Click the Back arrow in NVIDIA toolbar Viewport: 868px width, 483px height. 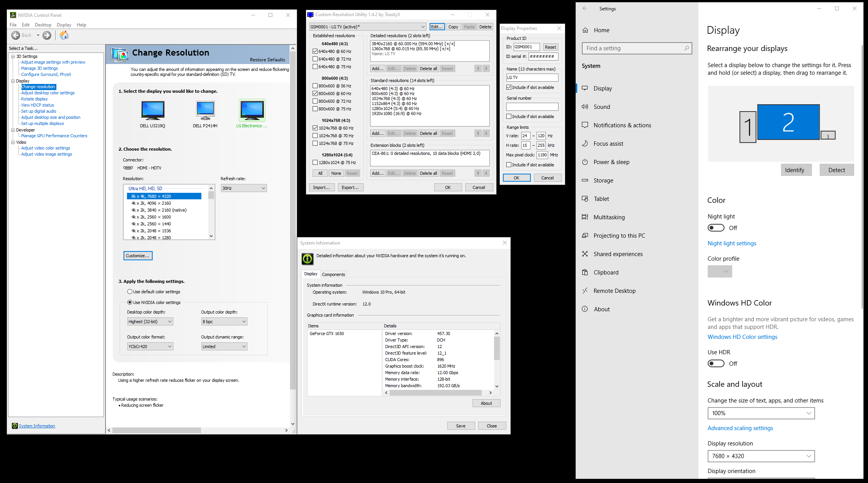pos(16,35)
